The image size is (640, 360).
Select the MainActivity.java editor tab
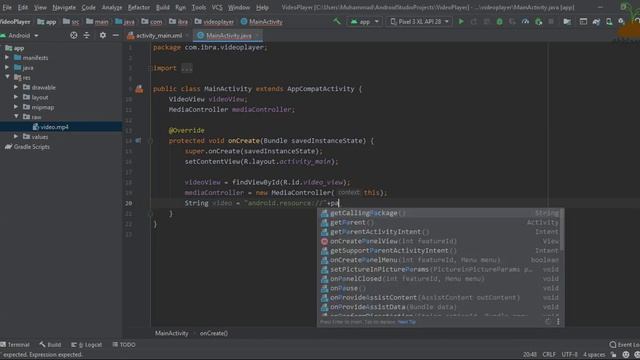point(229,36)
